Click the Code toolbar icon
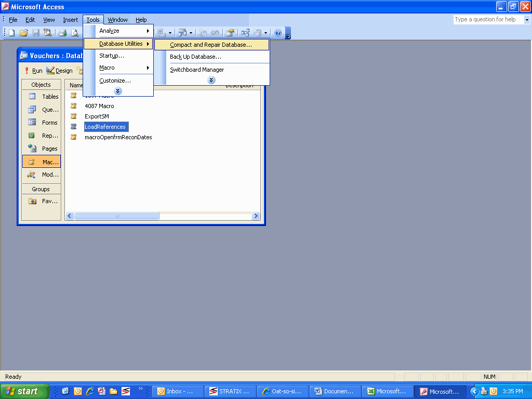The image size is (532, 399). (203, 33)
